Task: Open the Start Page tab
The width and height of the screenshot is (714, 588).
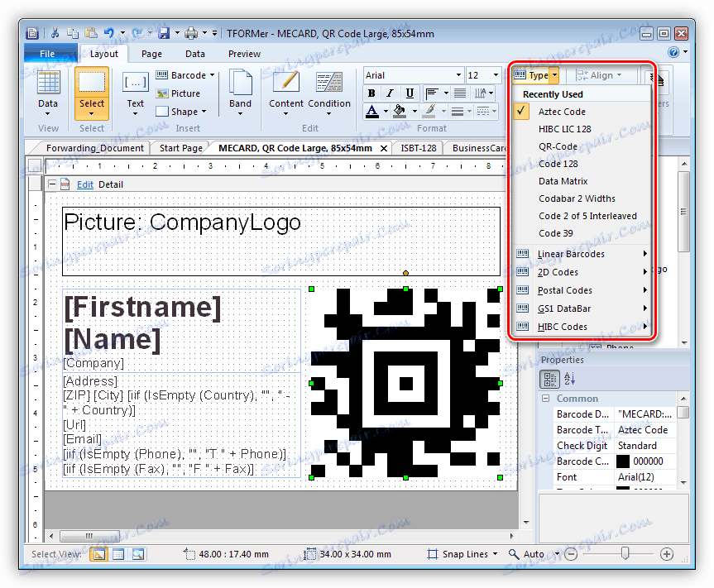Action: point(181,148)
